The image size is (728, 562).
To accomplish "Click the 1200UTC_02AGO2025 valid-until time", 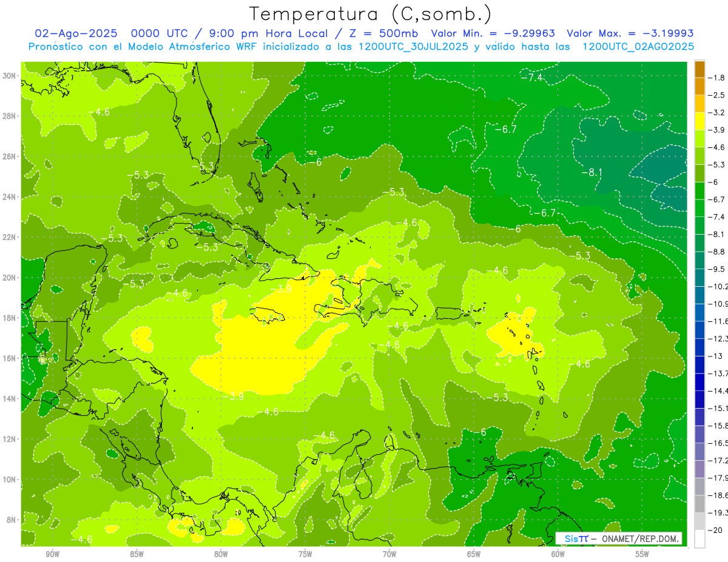I will (638, 47).
